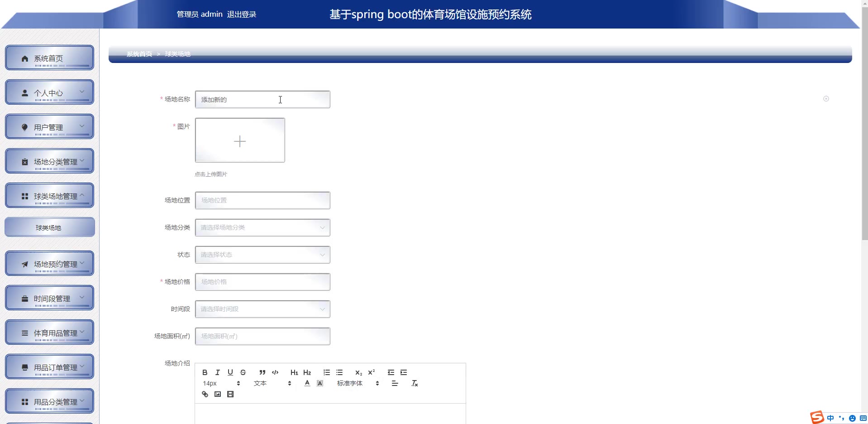Open the 场地分类 select dropdown

[x=262, y=227]
